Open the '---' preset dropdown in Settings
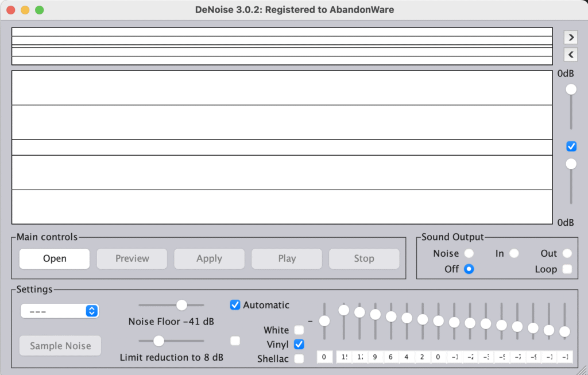This screenshot has width=588, height=375. click(60, 311)
